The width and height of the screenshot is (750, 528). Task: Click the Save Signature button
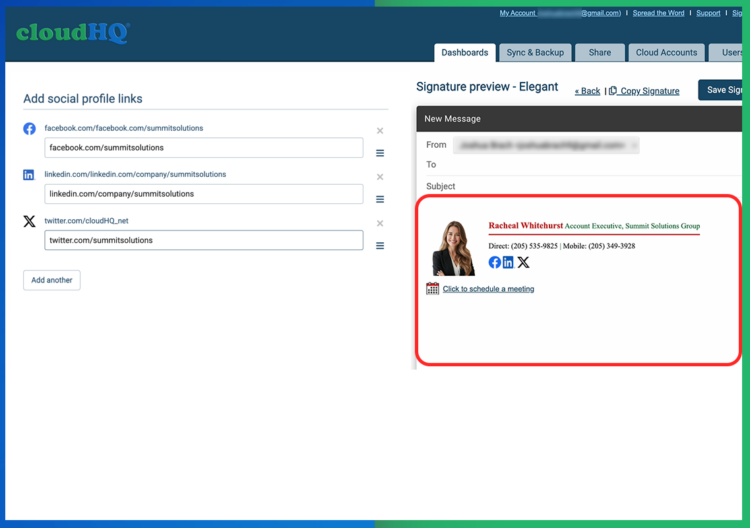click(722, 90)
